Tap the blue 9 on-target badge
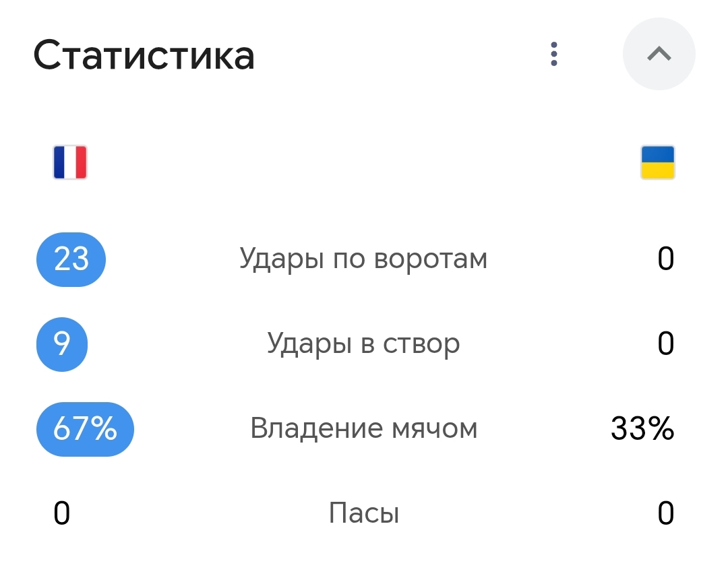 (x=62, y=344)
